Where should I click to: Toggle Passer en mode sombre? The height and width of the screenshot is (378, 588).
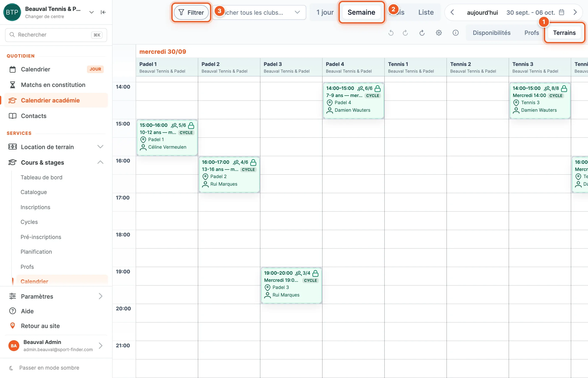45,367
